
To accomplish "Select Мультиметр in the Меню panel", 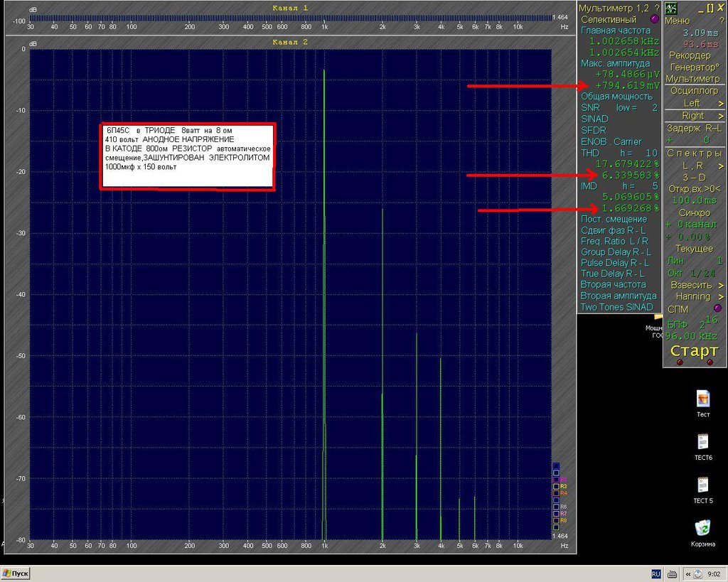I will [x=692, y=79].
